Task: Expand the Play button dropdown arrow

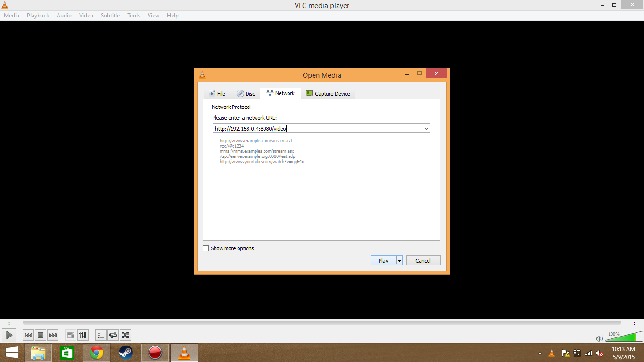Action: click(x=399, y=261)
